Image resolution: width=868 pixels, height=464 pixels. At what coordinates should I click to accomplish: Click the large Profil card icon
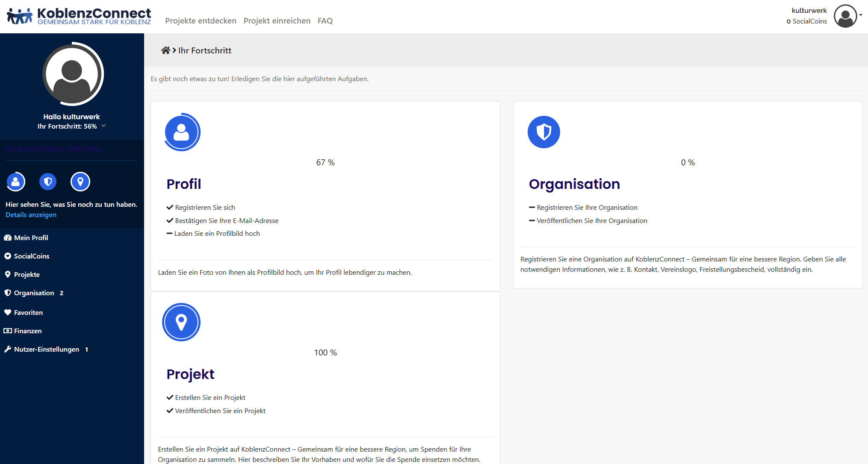182,132
